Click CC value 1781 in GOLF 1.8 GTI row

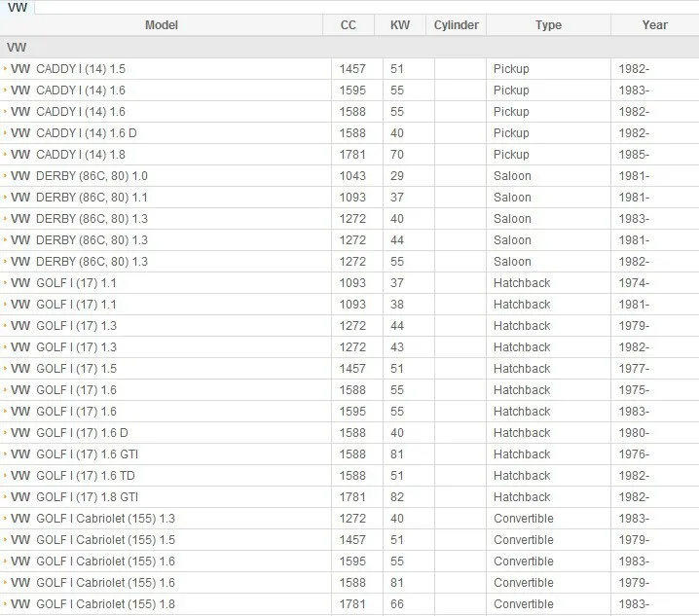[352, 497]
